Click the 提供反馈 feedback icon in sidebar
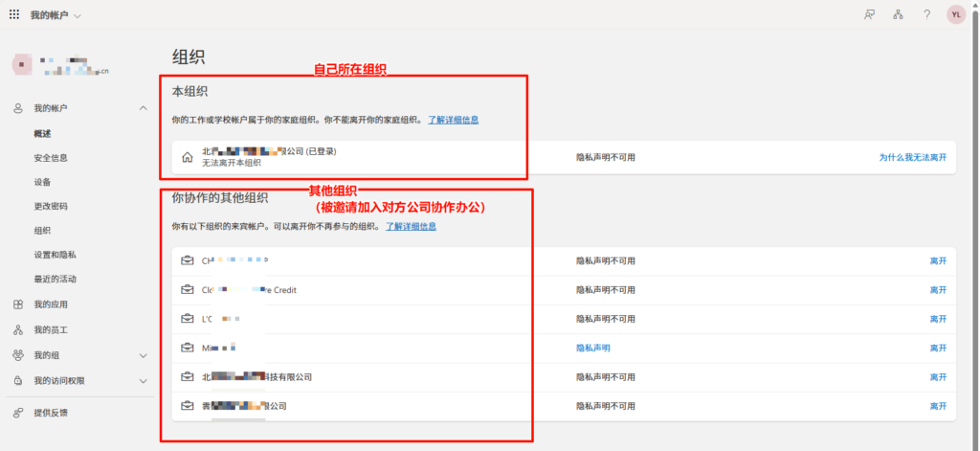 [18, 413]
